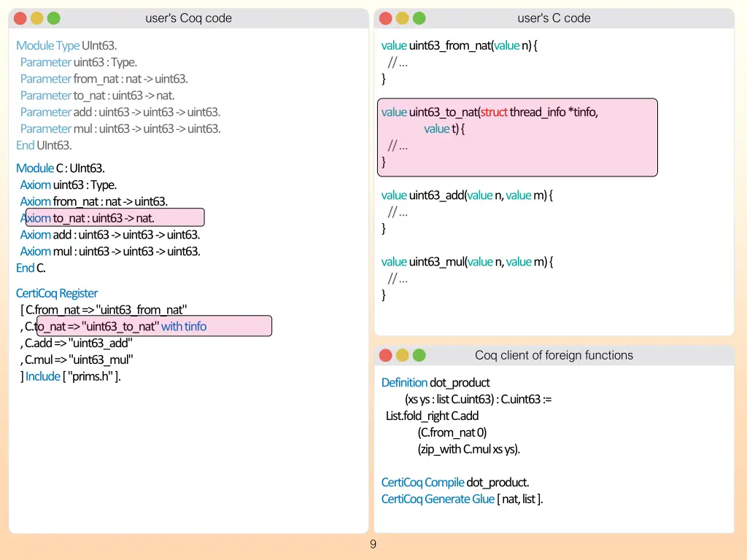Click 'Axiom mul : uint63 -> uint63 -> uint63.'
747x560 pixels.
(110, 252)
